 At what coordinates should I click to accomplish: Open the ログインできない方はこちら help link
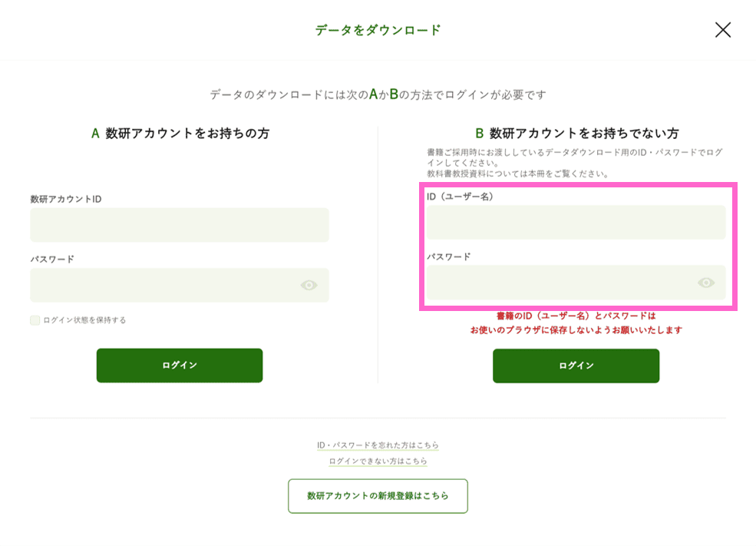coord(378,462)
